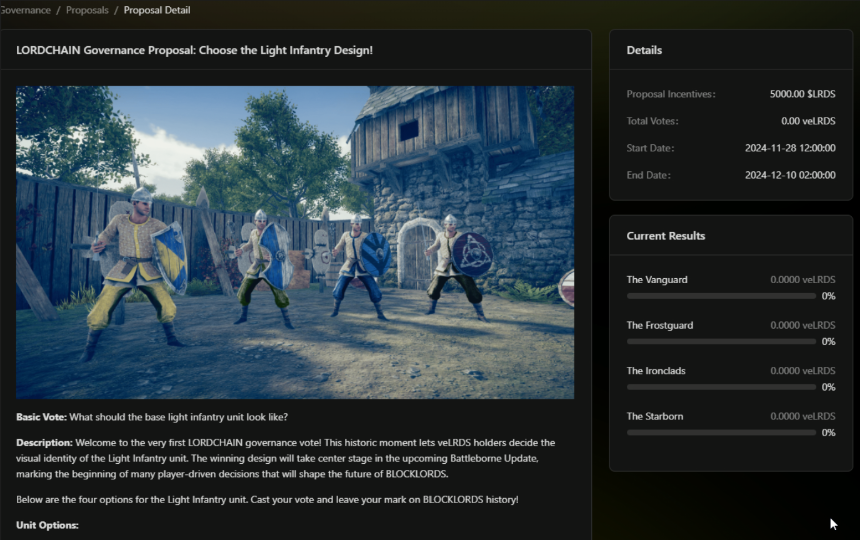Viewport: 860px width, 540px height.
Task: Open the Governance breadcrumb link
Action: click(x=25, y=10)
